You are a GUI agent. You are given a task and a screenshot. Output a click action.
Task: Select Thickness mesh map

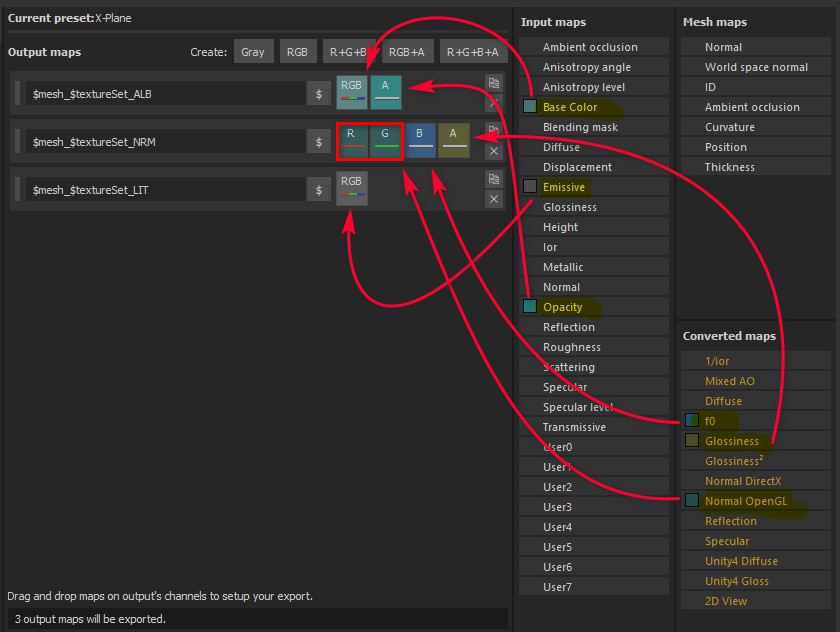pyautogui.click(x=755, y=167)
